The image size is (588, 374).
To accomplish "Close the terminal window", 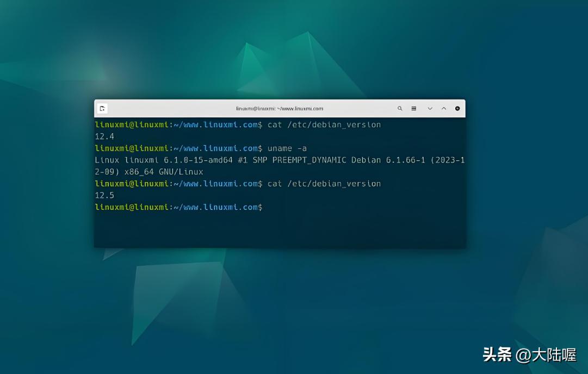I will (x=457, y=108).
